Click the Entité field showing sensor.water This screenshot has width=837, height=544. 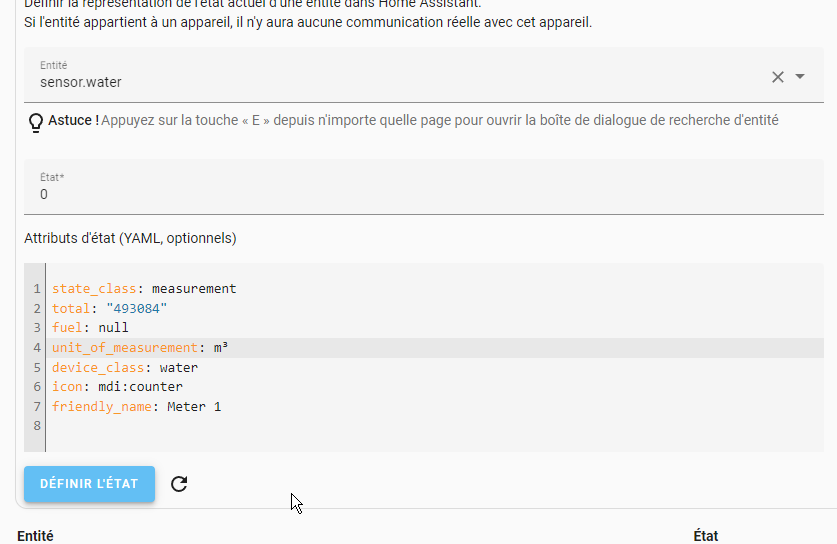424,75
